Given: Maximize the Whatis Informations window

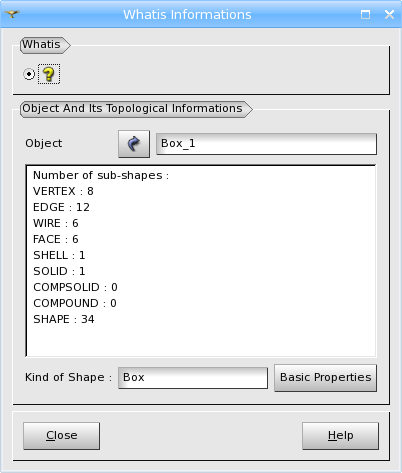Looking at the screenshot, I should pyautogui.click(x=365, y=14).
